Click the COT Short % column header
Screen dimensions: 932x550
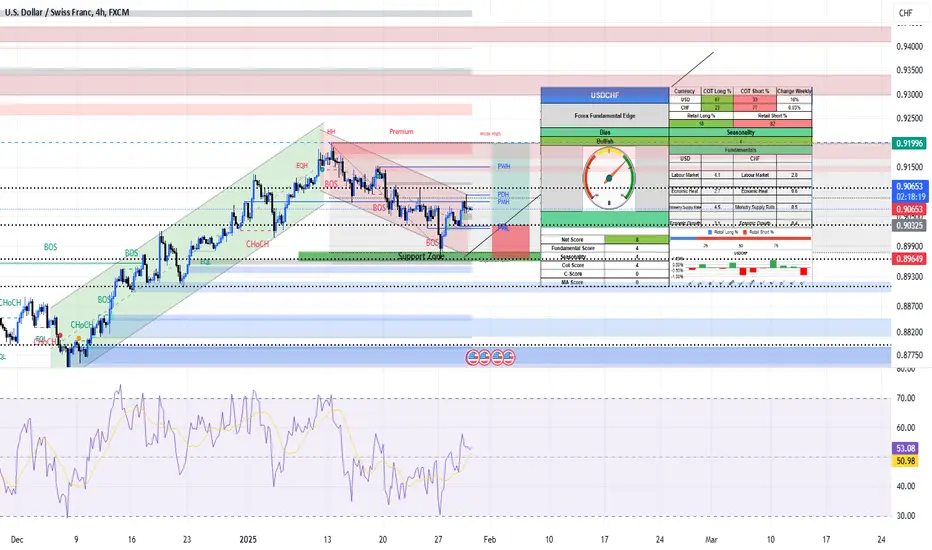[x=755, y=91]
